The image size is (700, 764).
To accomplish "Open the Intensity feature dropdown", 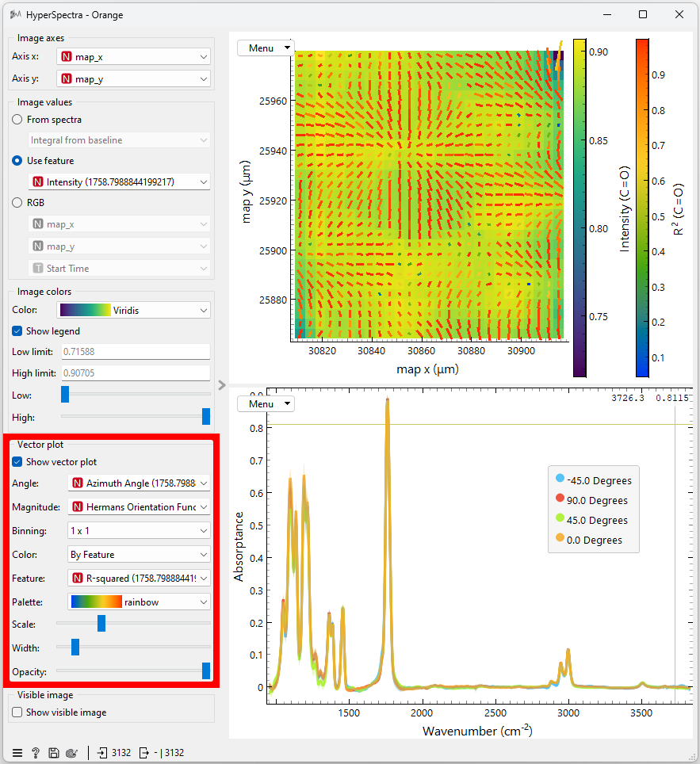I will tap(119, 181).
